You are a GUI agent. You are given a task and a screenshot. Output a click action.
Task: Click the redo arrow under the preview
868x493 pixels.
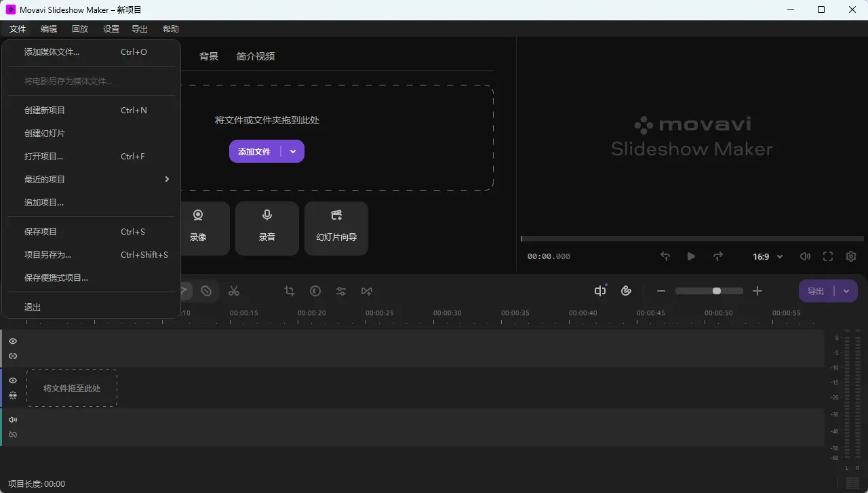point(718,256)
